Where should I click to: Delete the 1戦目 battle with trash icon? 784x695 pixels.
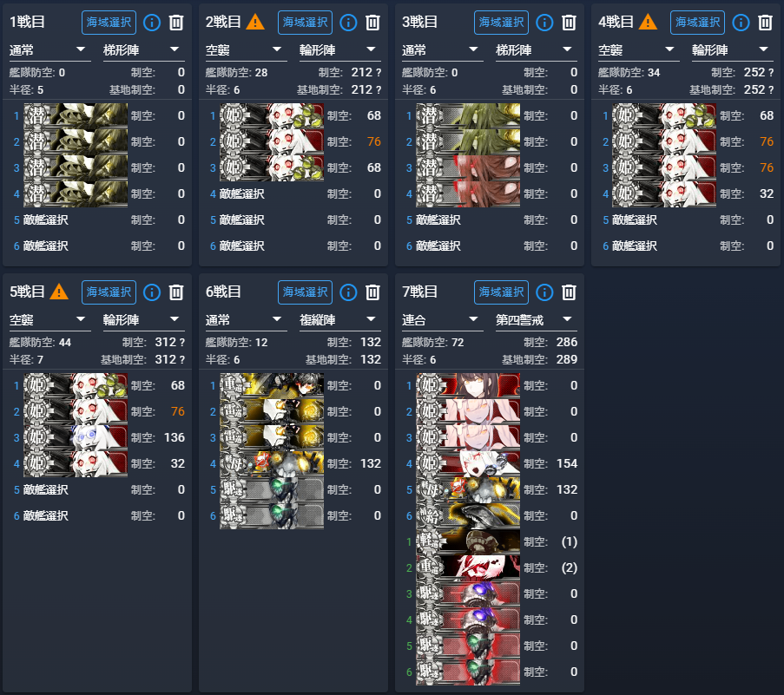(176, 23)
